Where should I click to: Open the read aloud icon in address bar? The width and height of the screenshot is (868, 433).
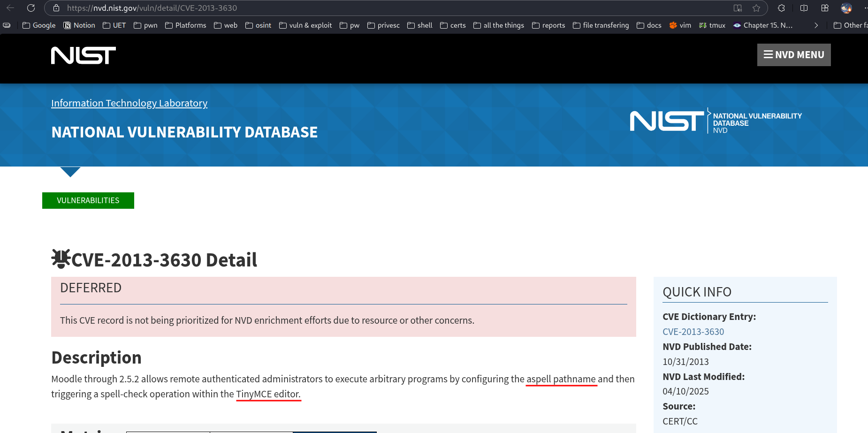[x=738, y=8]
